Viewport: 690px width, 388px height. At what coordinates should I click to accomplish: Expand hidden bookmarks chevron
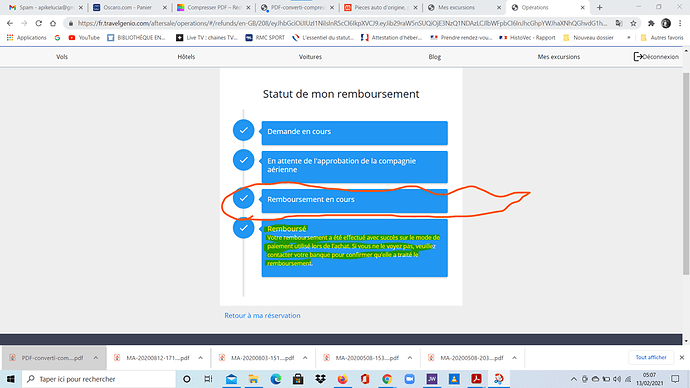[x=628, y=38]
